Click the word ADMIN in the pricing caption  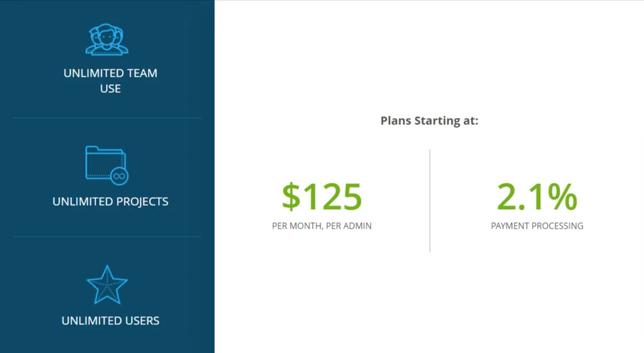coord(358,226)
